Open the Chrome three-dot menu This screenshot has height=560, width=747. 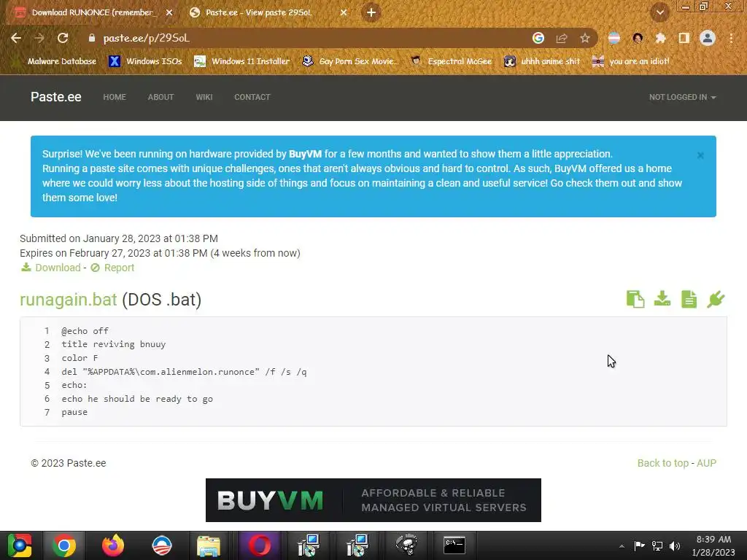[x=731, y=38]
